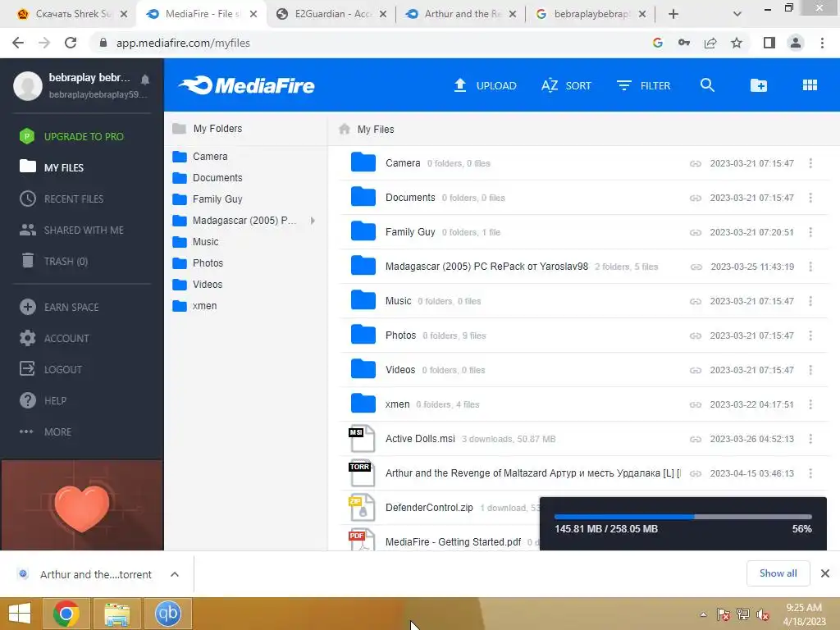This screenshot has width=840, height=630.
Task: Open the Active Dolls.msi file
Action: 420,439
